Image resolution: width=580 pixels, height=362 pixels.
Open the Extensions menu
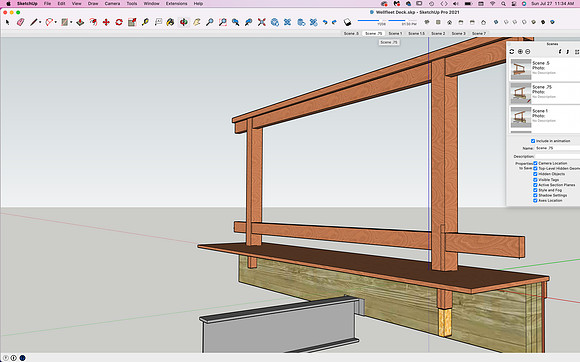point(176,3)
